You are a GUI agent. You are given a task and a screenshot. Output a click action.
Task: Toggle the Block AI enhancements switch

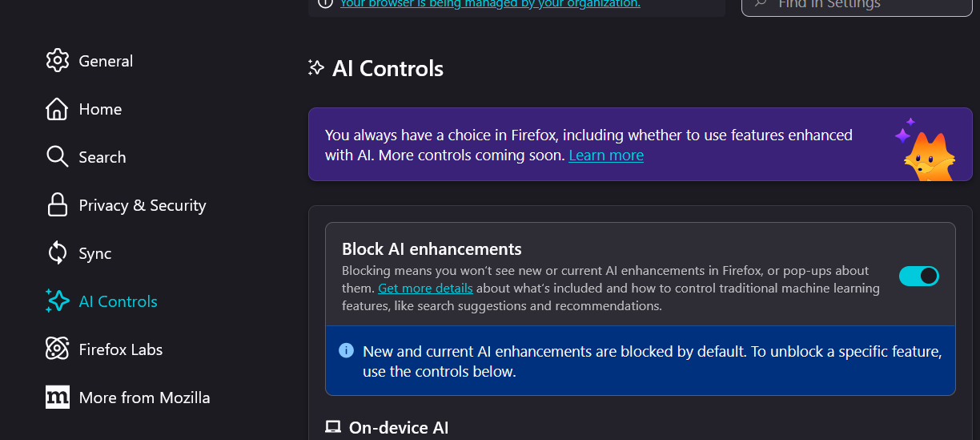918,277
